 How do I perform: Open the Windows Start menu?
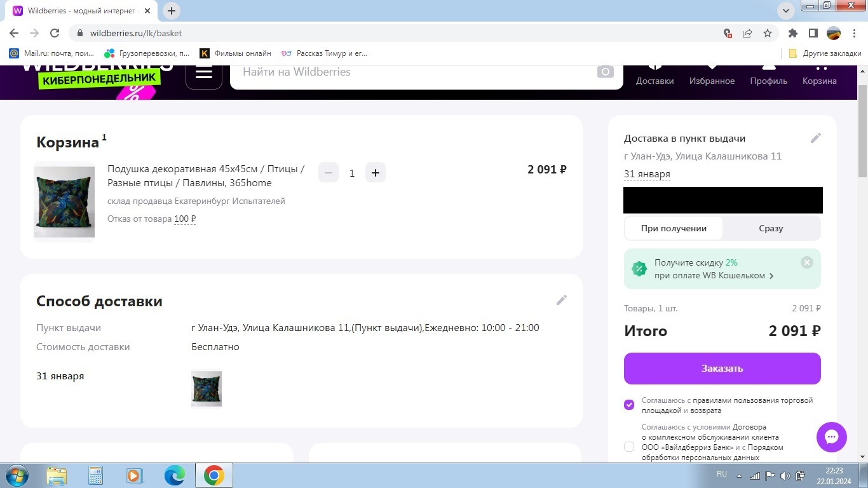click(x=15, y=475)
